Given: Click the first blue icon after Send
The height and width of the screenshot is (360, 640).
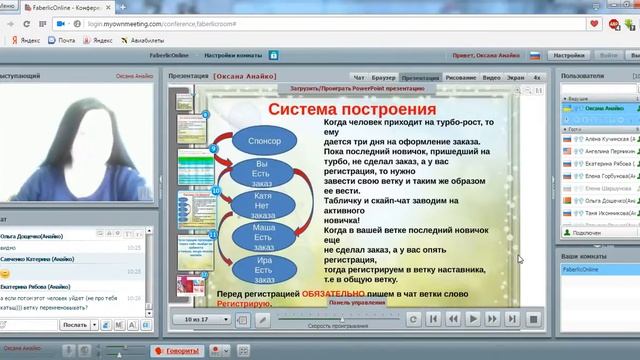Looking at the screenshot, I should click(106, 325).
